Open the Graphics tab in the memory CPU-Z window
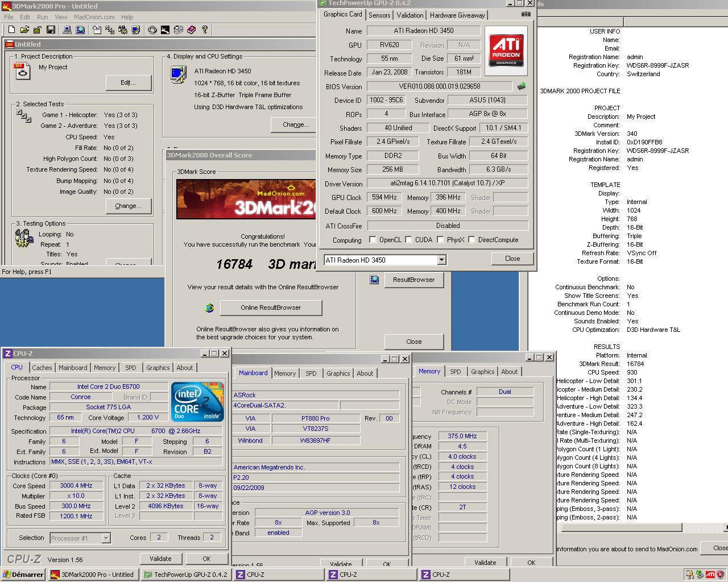The height and width of the screenshot is (582, 728). (482, 372)
